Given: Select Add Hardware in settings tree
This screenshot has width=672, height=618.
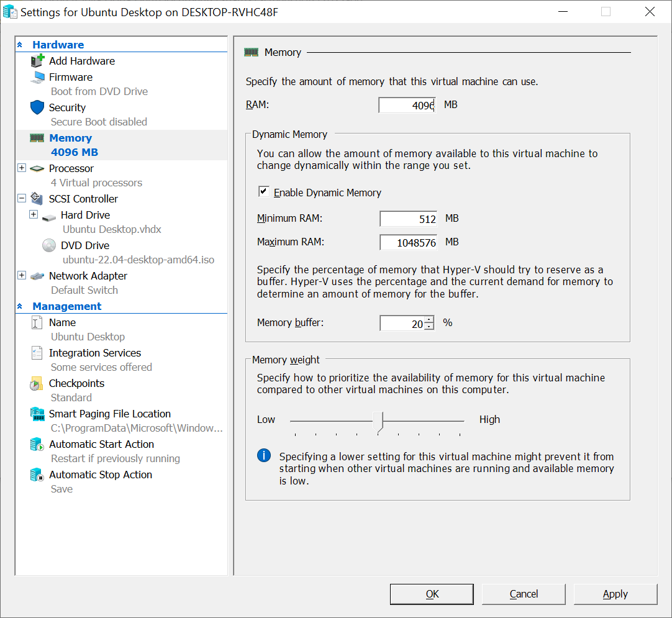Looking at the screenshot, I should point(82,61).
